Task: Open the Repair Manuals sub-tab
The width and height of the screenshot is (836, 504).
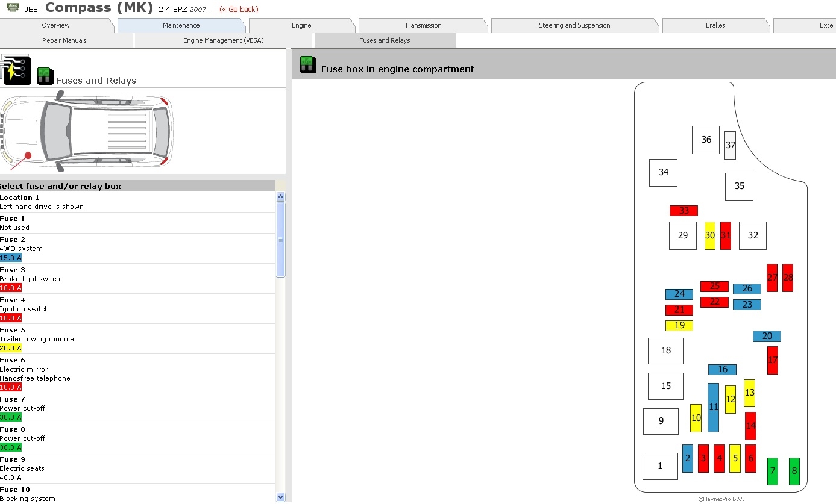Action: [x=64, y=40]
